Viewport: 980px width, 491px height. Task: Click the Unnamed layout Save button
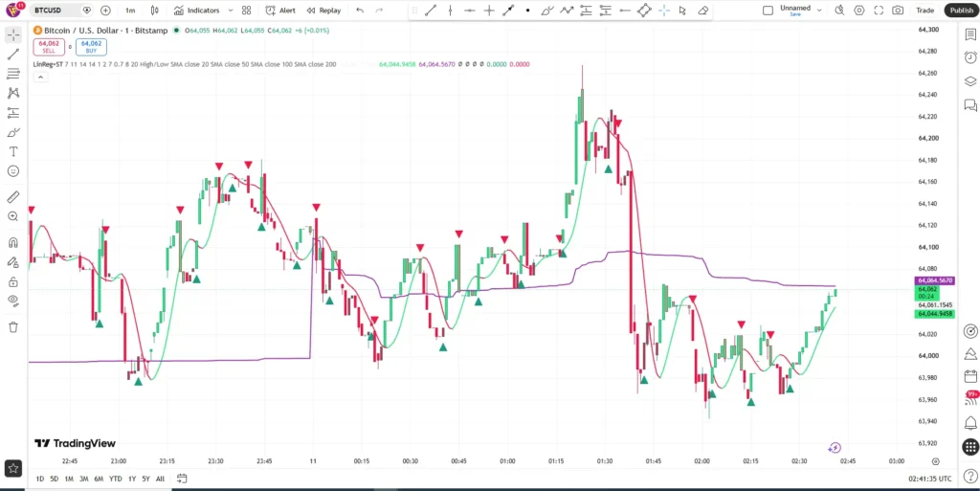795,13
